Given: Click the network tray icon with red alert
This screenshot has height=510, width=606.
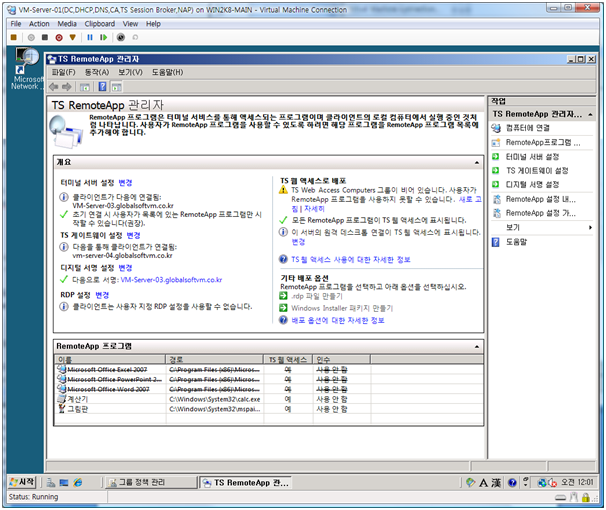Looking at the screenshot, I should coord(552,483).
